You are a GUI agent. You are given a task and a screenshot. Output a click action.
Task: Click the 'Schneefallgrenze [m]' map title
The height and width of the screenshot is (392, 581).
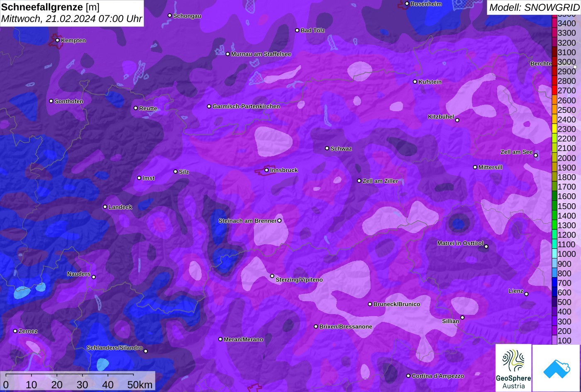click(50, 7)
